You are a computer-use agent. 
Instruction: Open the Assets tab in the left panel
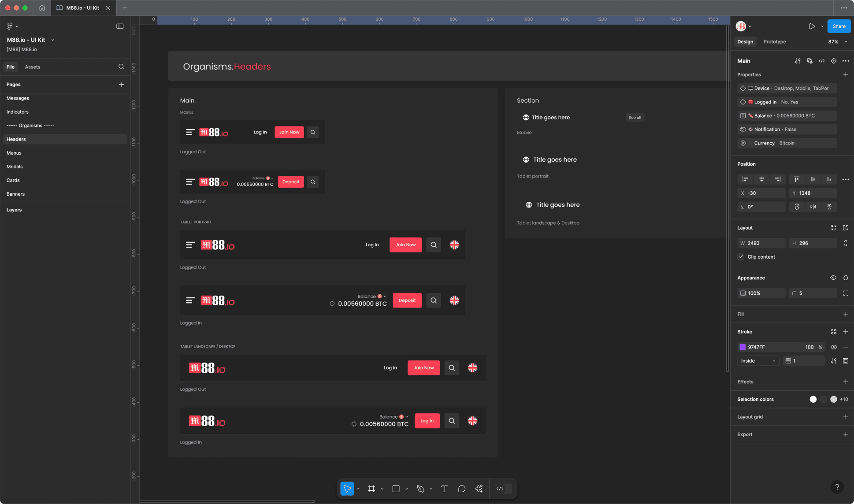click(x=32, y=67)
